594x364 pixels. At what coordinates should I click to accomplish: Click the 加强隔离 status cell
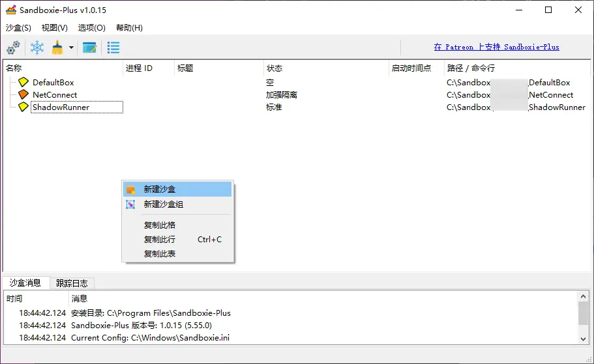pos(282,94)
